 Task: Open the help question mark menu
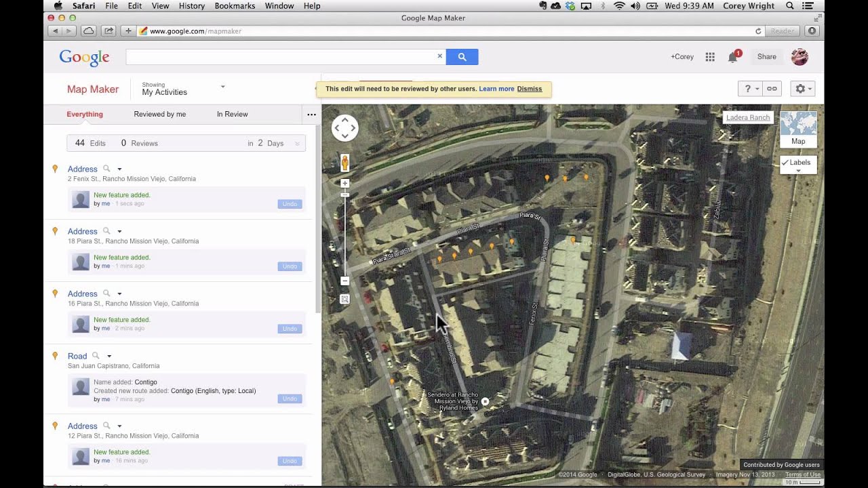(x=750, y=89)
